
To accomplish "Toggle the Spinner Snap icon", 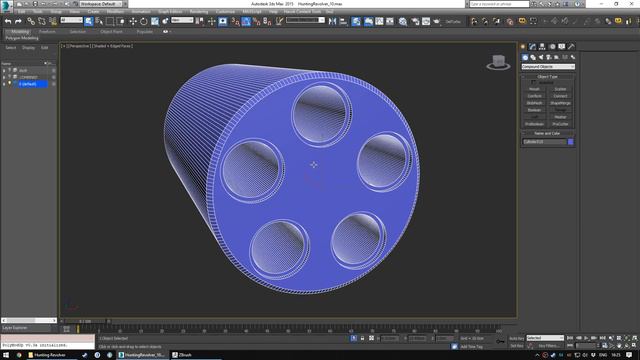I will [267, 21].
